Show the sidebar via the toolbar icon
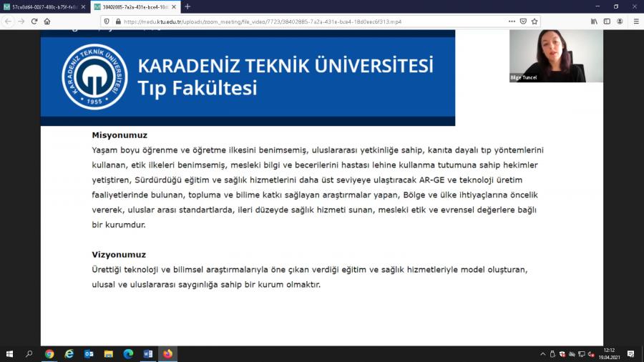This screenshot has width=644, height=362. (607, 21)
